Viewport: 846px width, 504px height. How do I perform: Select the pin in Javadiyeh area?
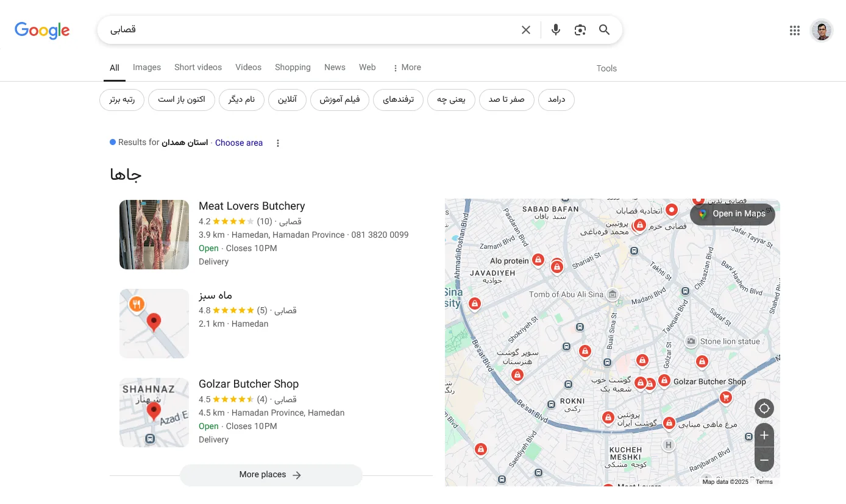pos(474,303)
